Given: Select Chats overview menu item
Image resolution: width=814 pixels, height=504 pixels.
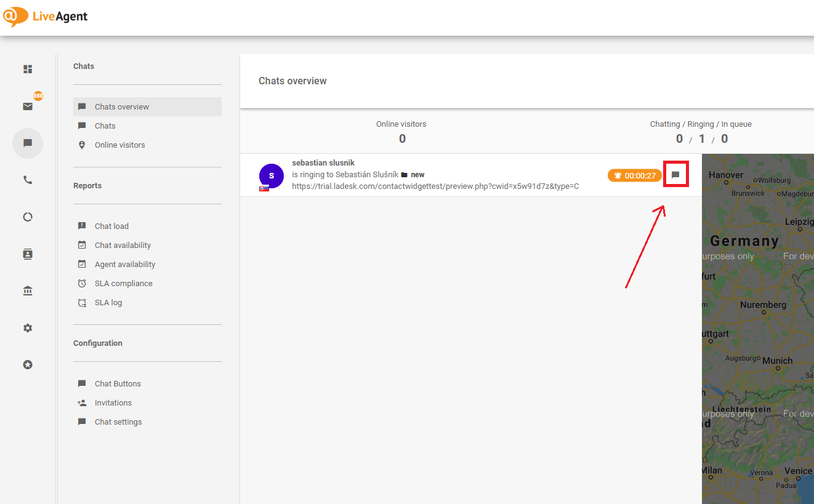Looking at the screenshot, I should (x=122, y=106).
